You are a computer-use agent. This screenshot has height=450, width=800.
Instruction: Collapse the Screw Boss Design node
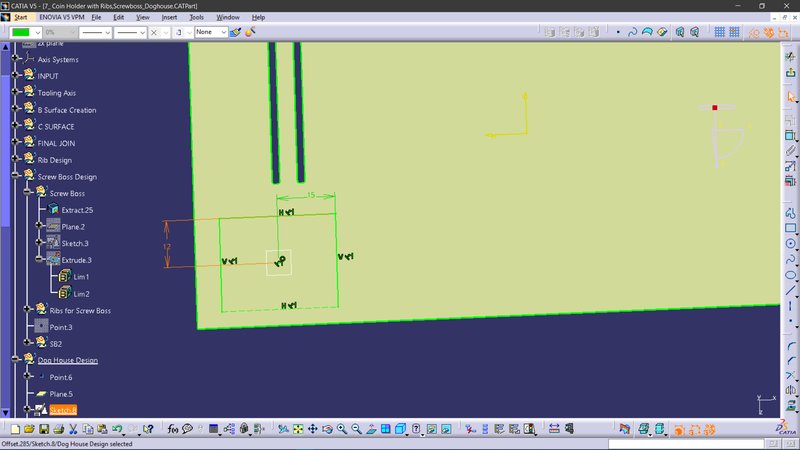coord(15,176)
